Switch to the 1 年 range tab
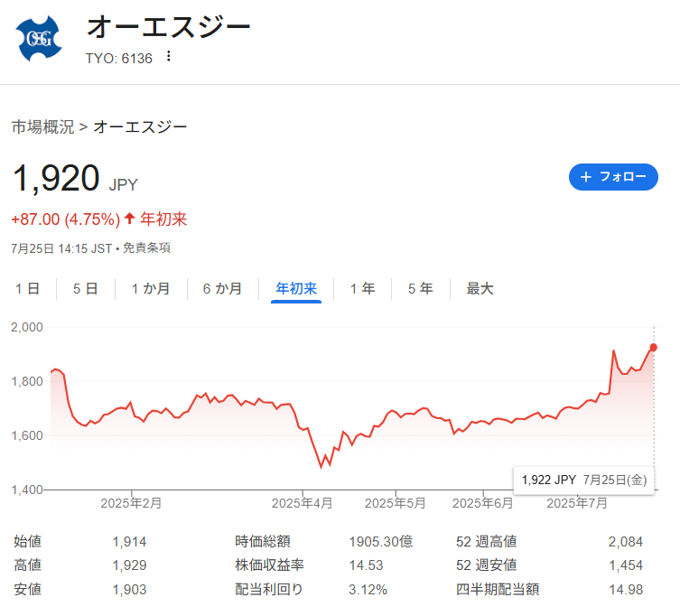680x616 pixels. 362,289
